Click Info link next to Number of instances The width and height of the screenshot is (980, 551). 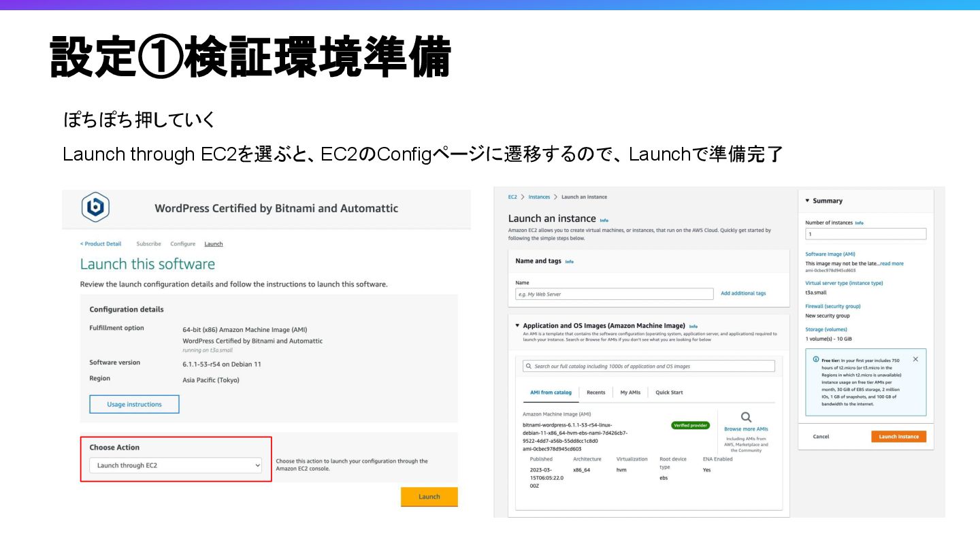click(x=859, y=223)
